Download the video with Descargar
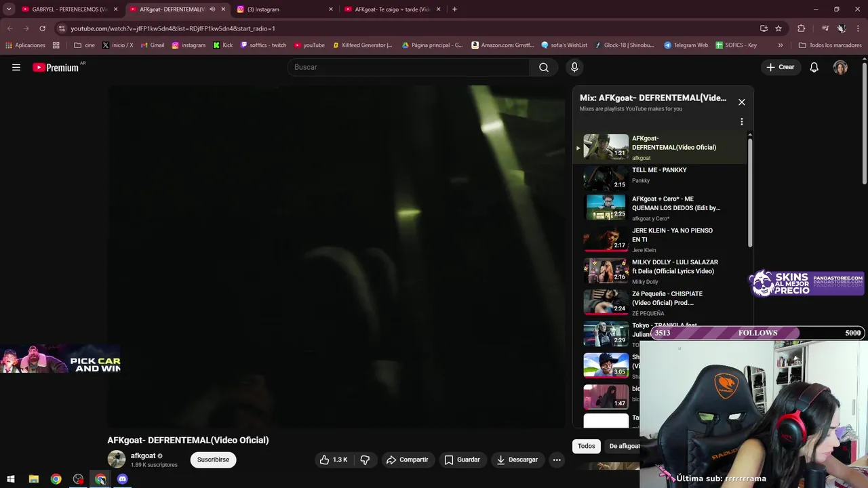Viewport: 868px width, 488px height. pyautogui.click(x=517, y=460)
